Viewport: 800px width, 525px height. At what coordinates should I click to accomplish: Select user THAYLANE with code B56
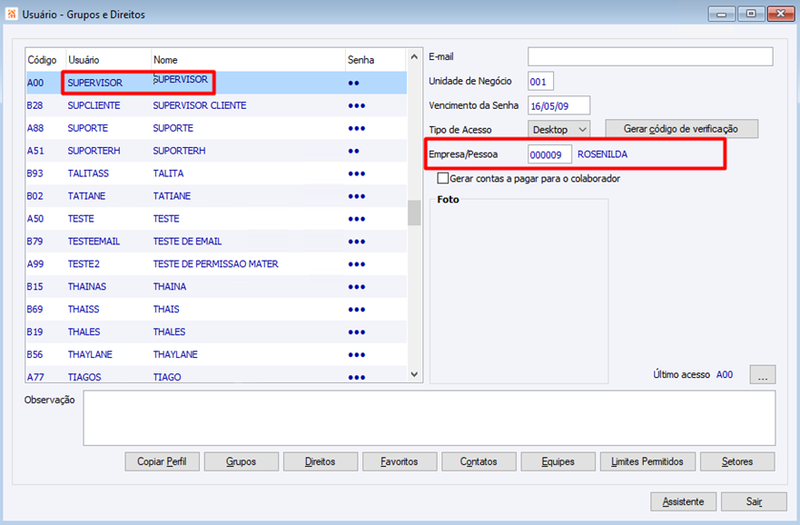(216, 354)
